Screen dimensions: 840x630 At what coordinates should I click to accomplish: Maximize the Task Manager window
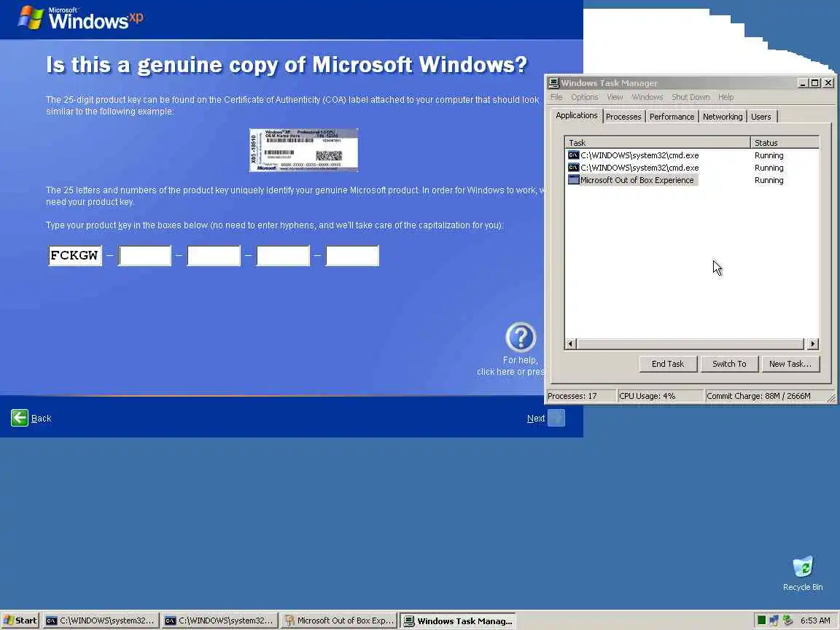[x=814, y=83]
